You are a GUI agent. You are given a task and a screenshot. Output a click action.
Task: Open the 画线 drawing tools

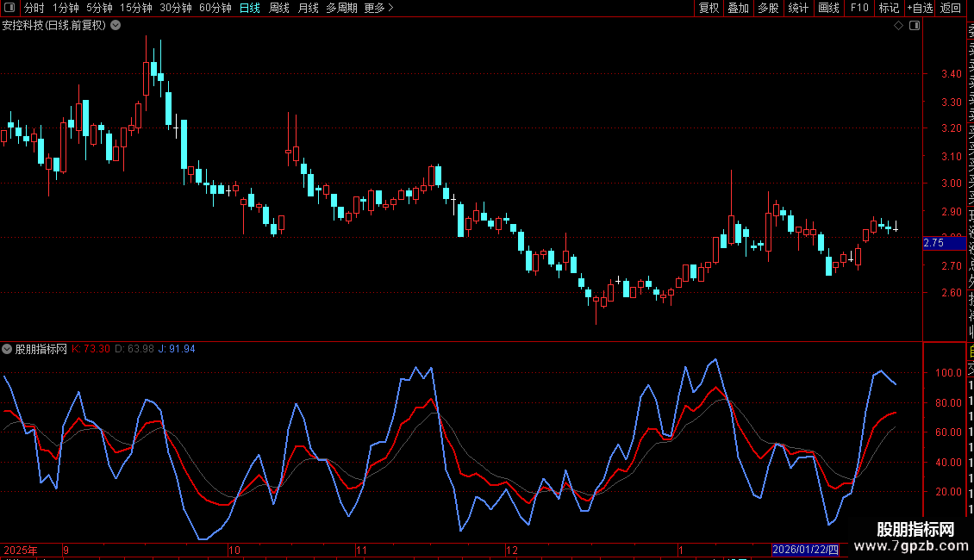(828, 8)
